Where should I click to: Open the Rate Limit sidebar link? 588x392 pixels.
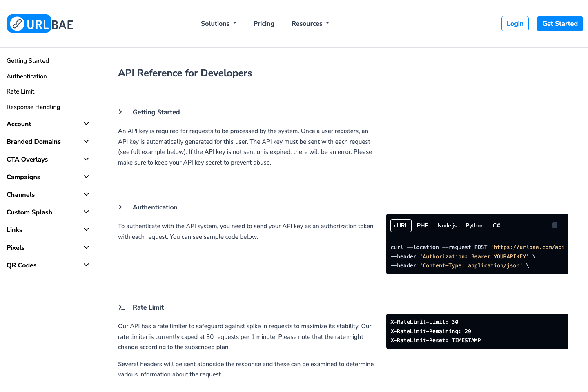coord(20,91)
